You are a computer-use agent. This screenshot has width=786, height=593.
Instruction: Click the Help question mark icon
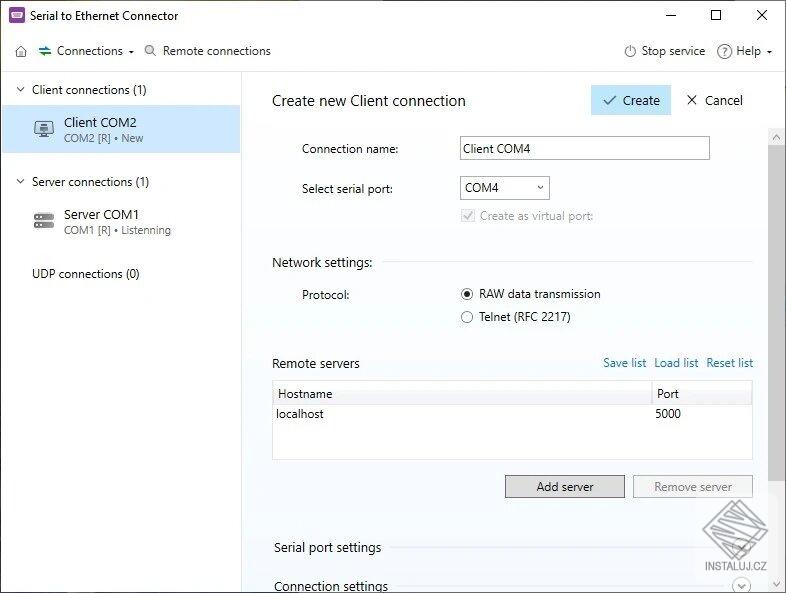point(724,51)
